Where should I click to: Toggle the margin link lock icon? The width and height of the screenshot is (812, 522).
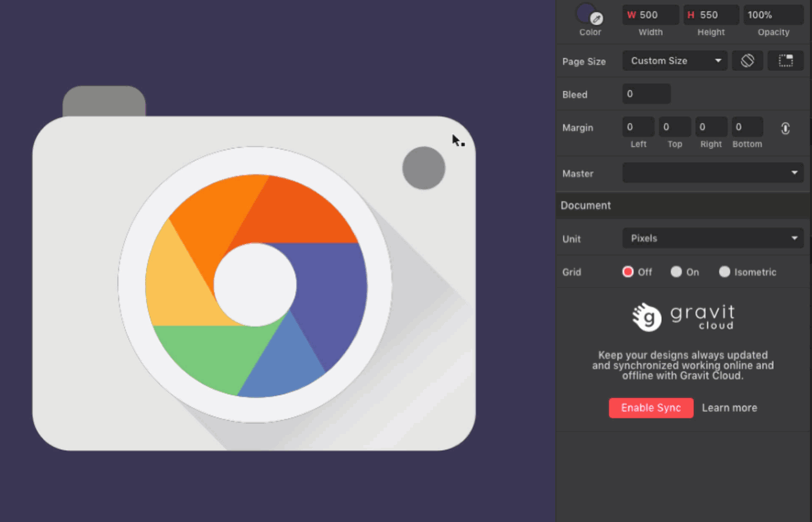[785, 128]
